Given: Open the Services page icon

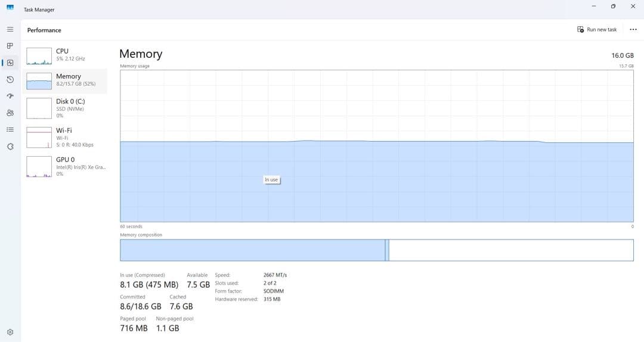Looking at the screenshot, I should 10,146.
